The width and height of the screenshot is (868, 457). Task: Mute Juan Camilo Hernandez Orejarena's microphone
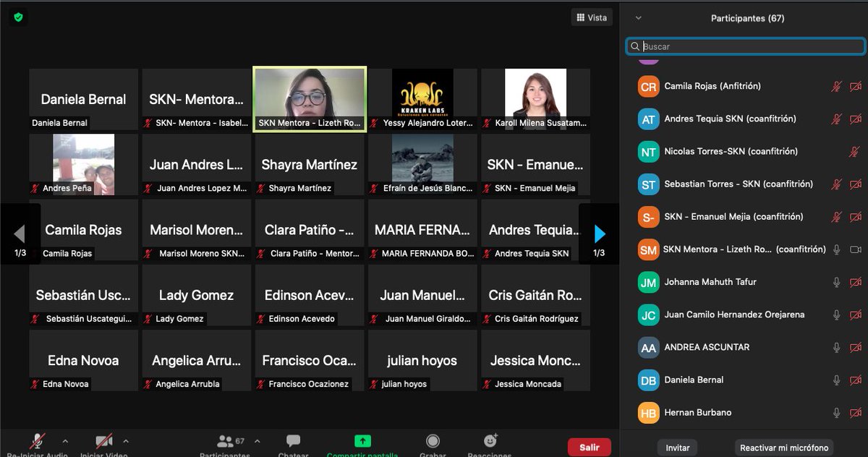tap(837, 315)
